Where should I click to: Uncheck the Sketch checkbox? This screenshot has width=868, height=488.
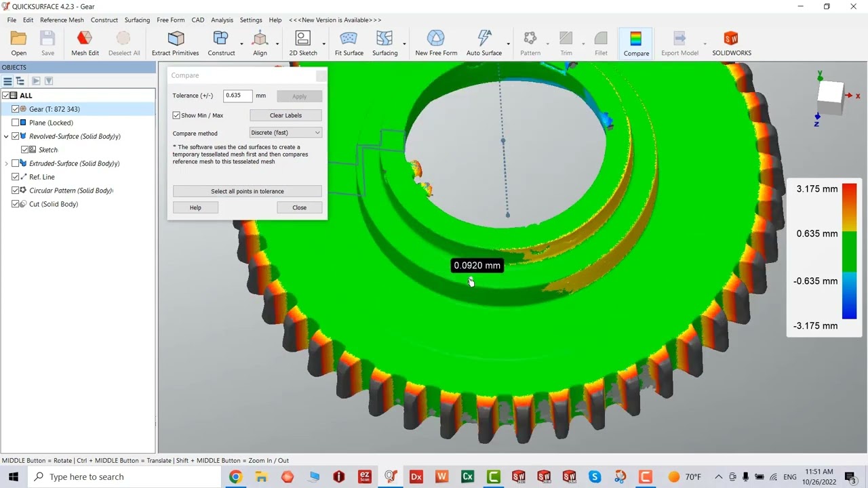point(25,150)
